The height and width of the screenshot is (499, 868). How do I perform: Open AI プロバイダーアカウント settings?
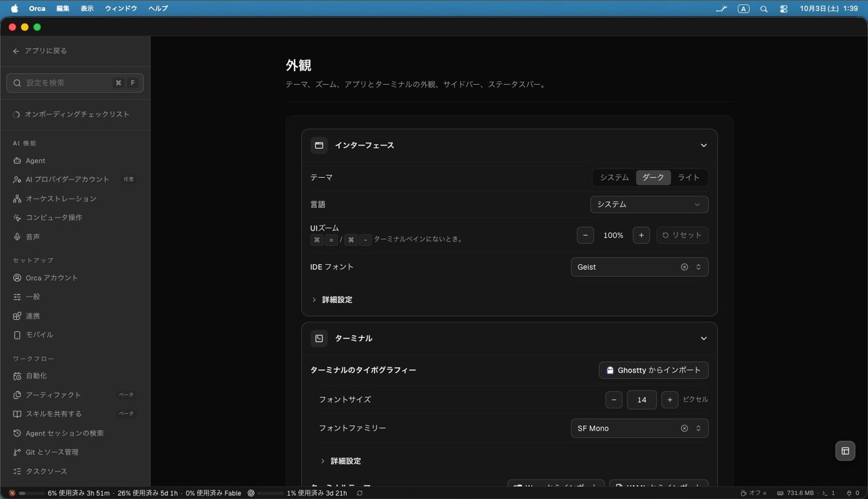tap(74, 180)
